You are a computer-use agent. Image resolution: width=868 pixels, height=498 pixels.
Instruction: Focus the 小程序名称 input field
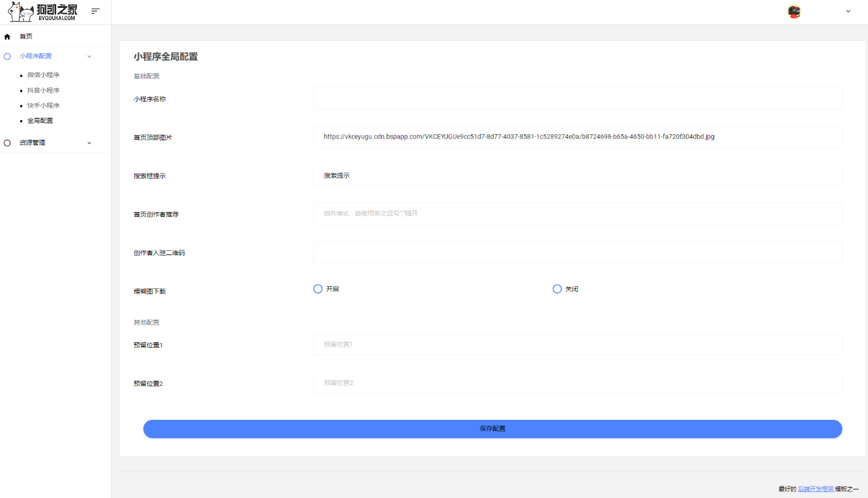(x=578, y=98)
